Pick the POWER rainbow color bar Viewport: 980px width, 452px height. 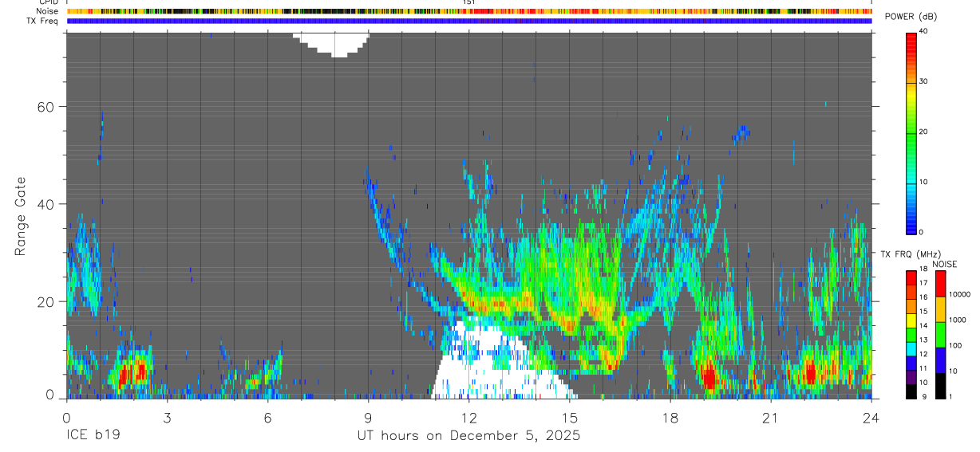coord(911,132)
